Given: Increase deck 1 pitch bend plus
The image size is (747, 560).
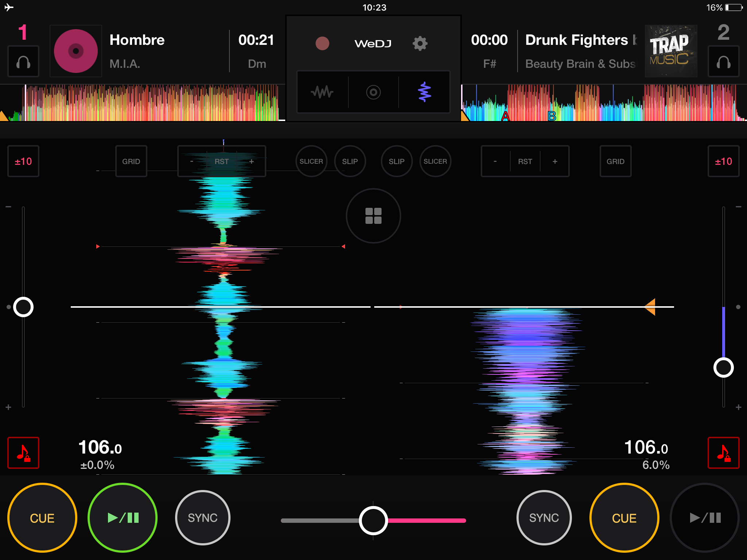Looking at the screenshot, I should click(252, 161).
